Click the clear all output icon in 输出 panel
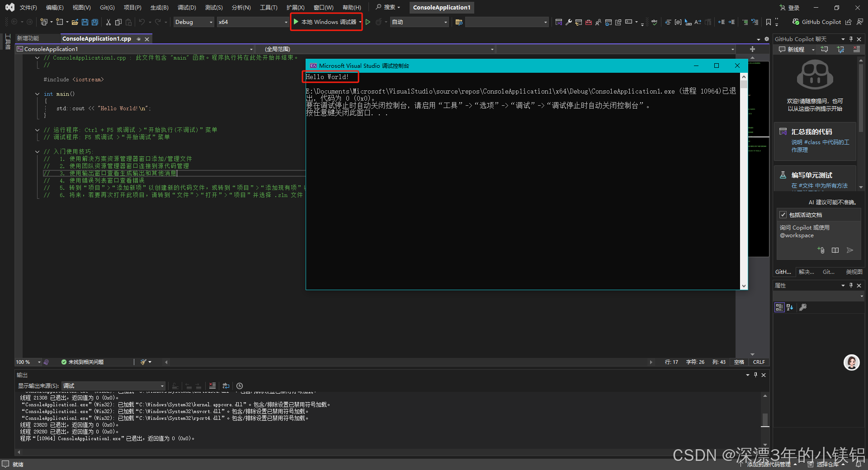 tap(212, 386)
